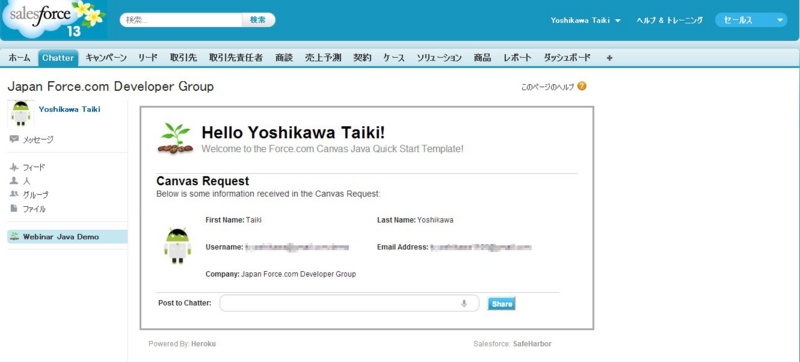This screenshot has width=800, height=362.
Task: Open the リード tab
Action: 147,58
